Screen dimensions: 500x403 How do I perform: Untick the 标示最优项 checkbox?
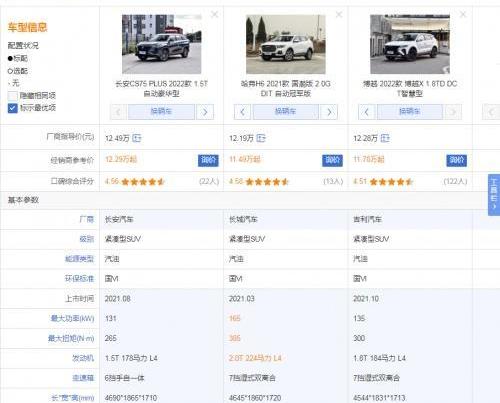(12, 108)
